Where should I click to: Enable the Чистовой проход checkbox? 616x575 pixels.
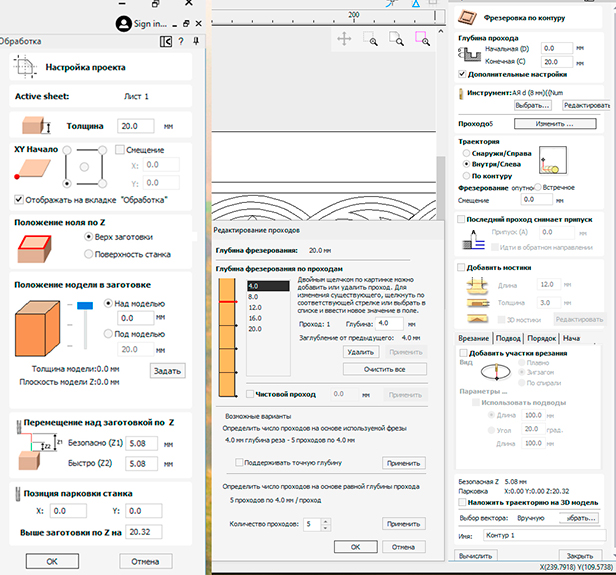point(250,394)
